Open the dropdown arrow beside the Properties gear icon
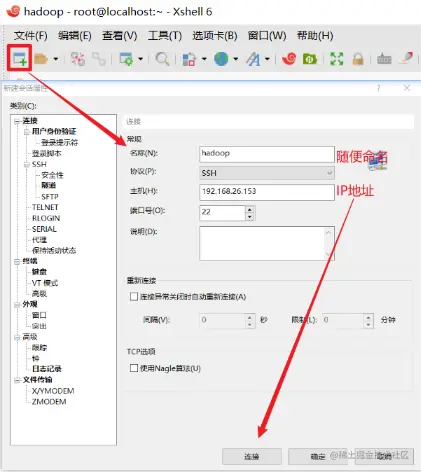The height and width of the screenshot is (472, 421). (140, 59)
